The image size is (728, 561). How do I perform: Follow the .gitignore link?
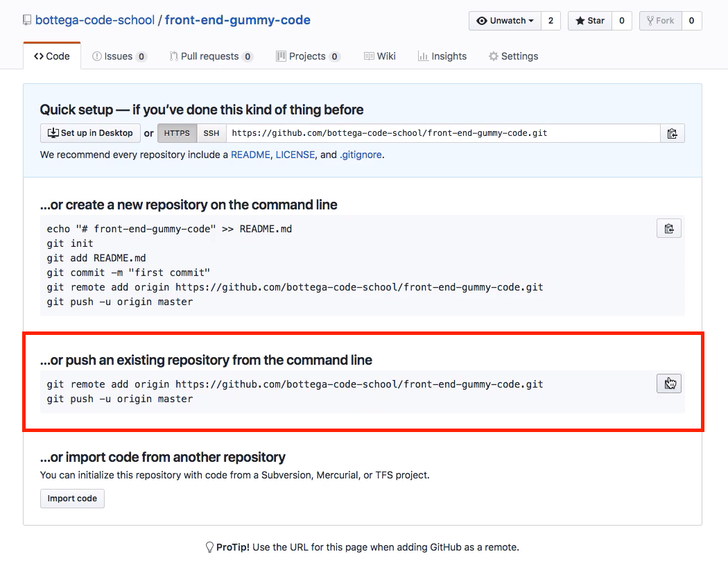coord(361,155)
